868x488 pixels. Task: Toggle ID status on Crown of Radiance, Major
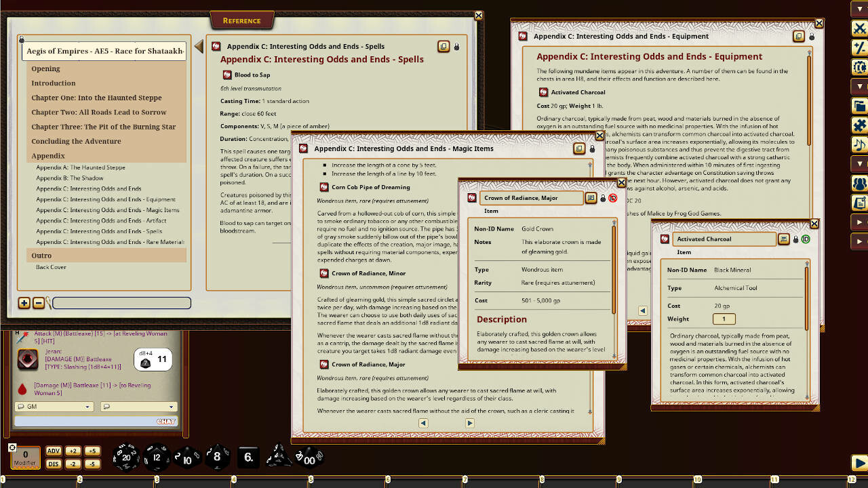point(612,198)
